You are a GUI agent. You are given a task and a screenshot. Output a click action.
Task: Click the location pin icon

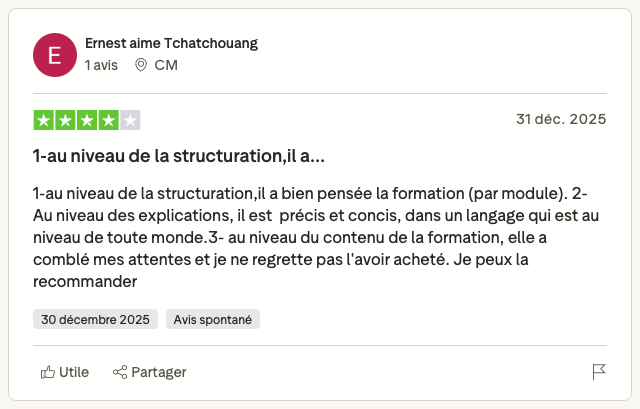[141, 65]
